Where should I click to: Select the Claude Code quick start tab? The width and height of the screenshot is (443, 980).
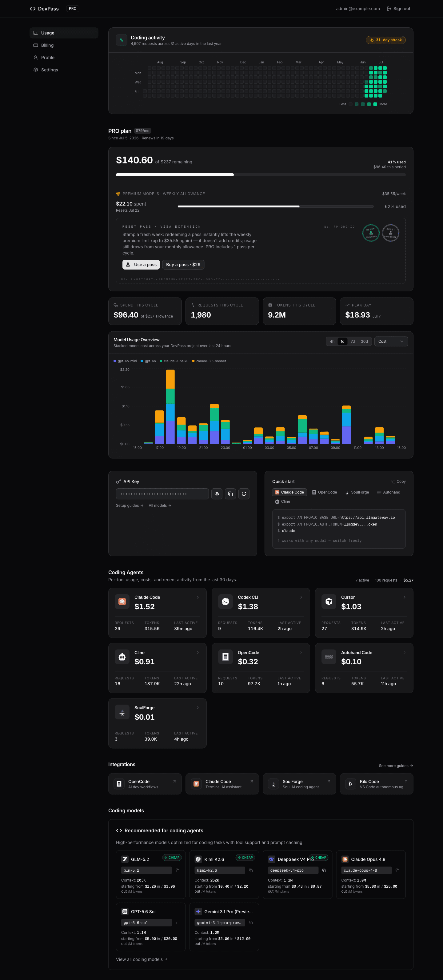(289, 492)
